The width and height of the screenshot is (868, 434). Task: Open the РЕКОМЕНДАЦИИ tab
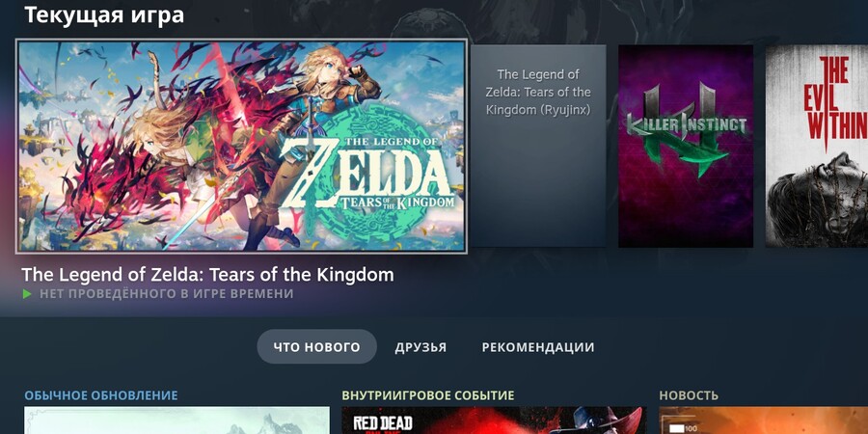point(538,347)
